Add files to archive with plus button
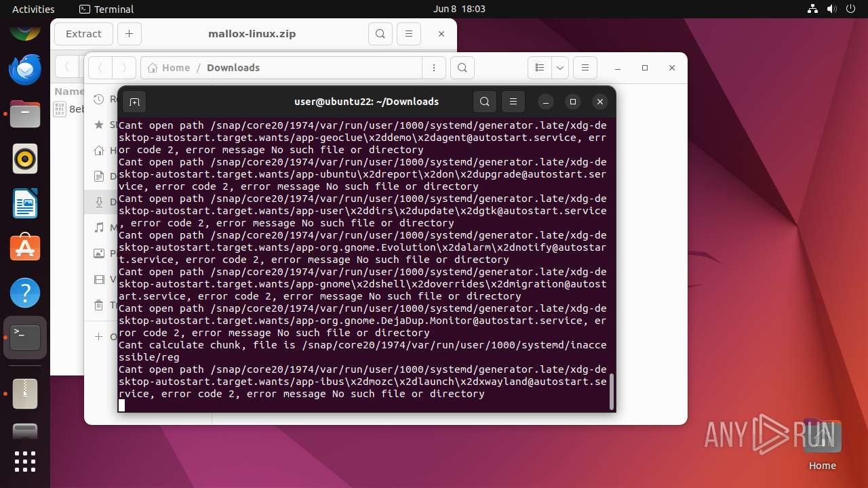Screen dimensions: 868x488 (x=129, y=34)
